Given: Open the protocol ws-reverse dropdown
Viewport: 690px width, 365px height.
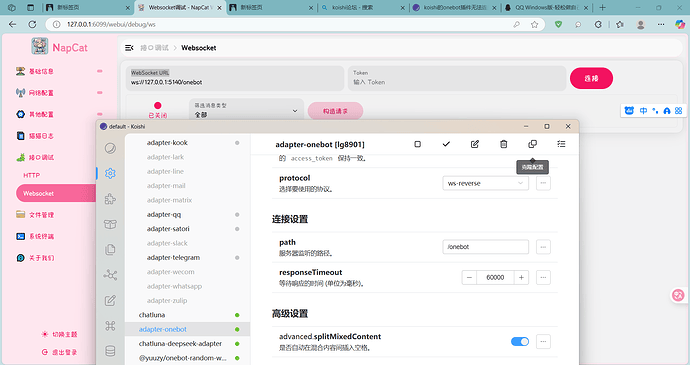Looking at the screenshot, I should click(485, 183).
